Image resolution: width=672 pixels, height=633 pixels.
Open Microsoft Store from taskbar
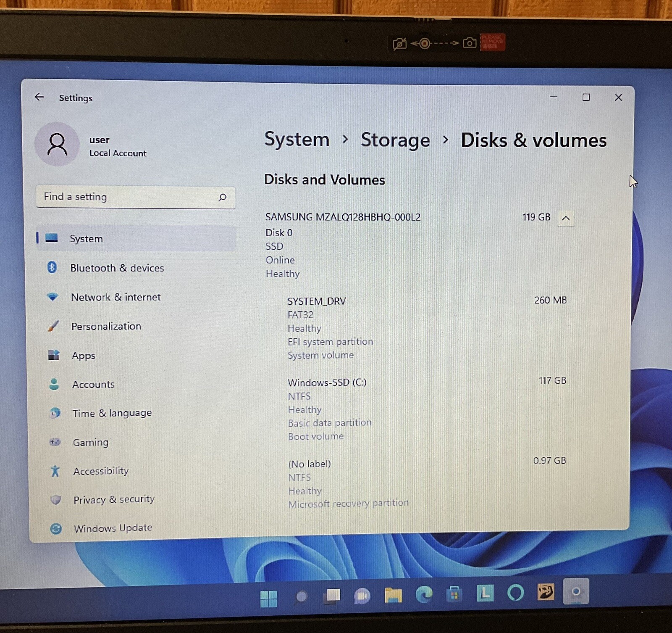(454, 594)
